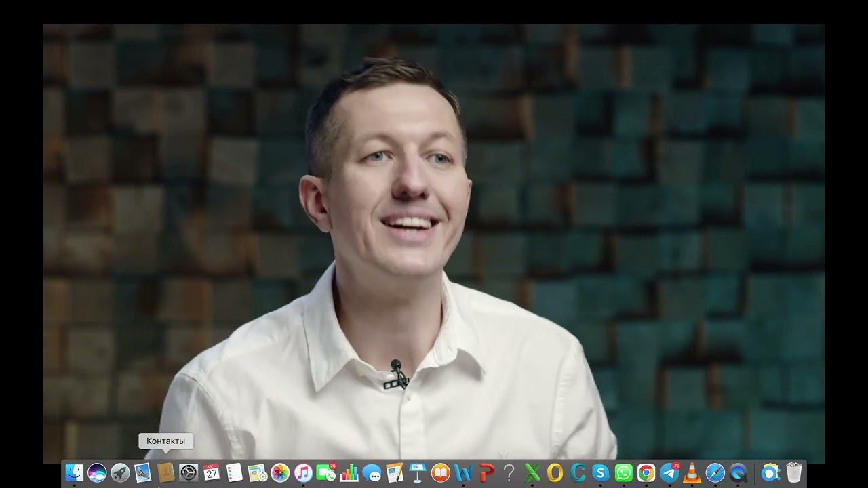This screenshot has width=868, height=488.
Task: Launch Numbers bar chart icon
Action: coord(349,472)
